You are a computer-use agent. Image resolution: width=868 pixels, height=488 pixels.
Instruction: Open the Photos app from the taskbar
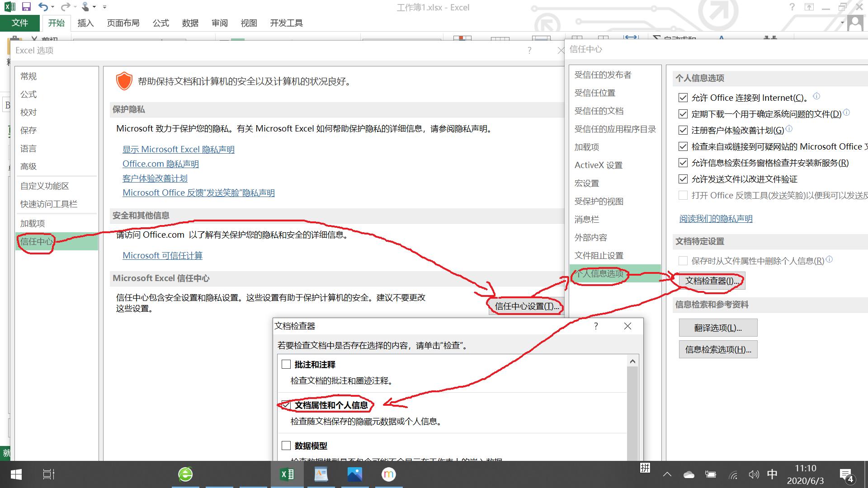(355, 474)
